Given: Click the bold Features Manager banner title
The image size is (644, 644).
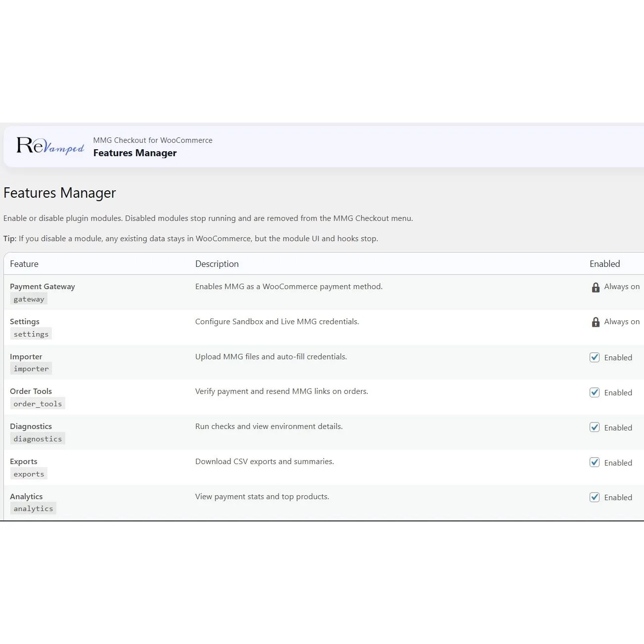Looking at the screenshot, I should (x=134, y=153).
